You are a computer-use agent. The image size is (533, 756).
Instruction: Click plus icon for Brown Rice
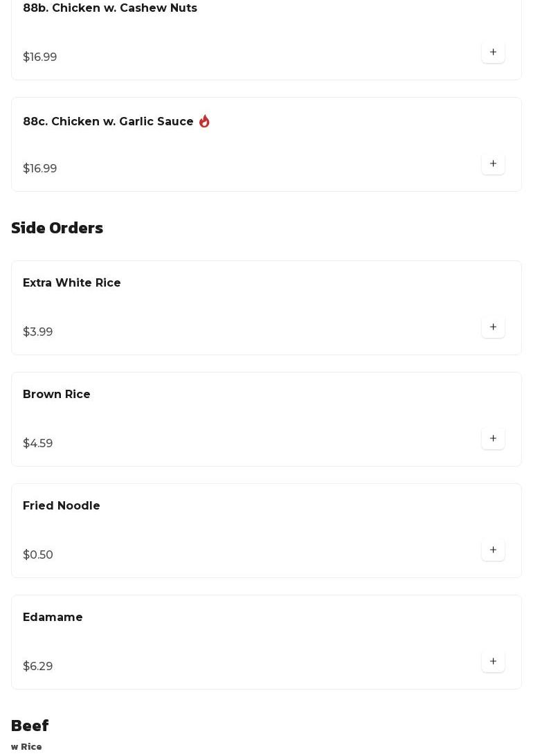coord(493,439)
